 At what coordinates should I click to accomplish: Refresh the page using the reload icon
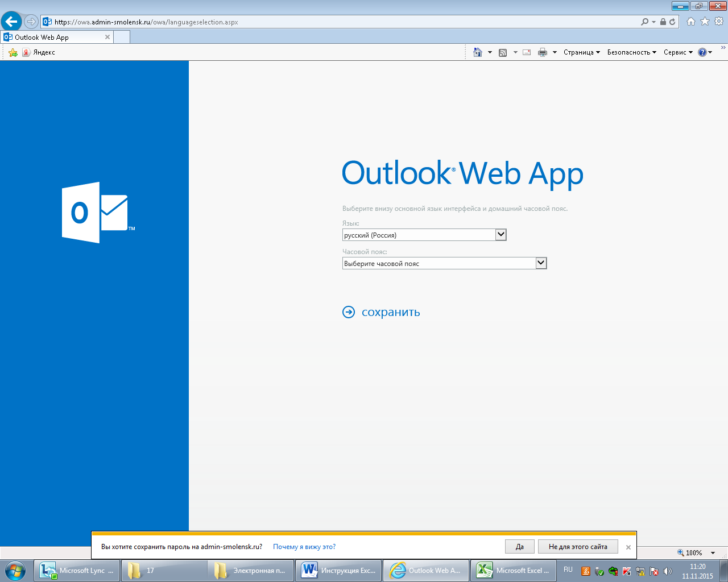[x=672, y=22]
